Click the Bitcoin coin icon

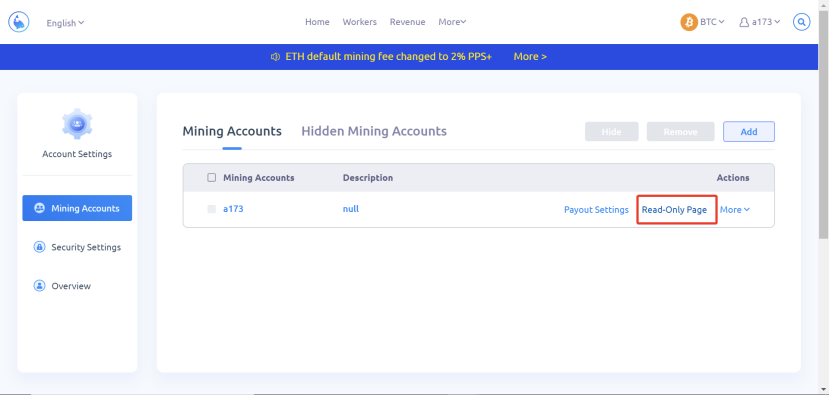689,22
